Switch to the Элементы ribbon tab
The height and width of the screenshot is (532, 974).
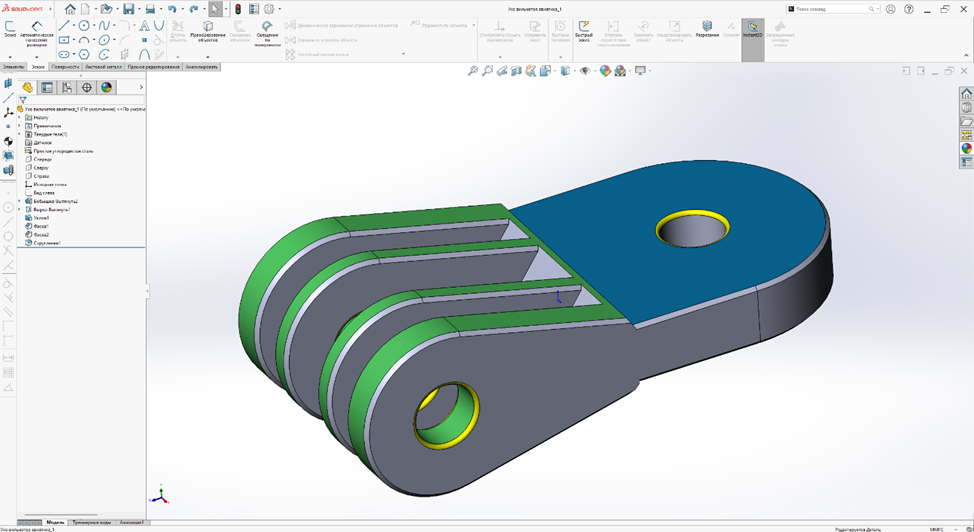(x=14, y=66)
